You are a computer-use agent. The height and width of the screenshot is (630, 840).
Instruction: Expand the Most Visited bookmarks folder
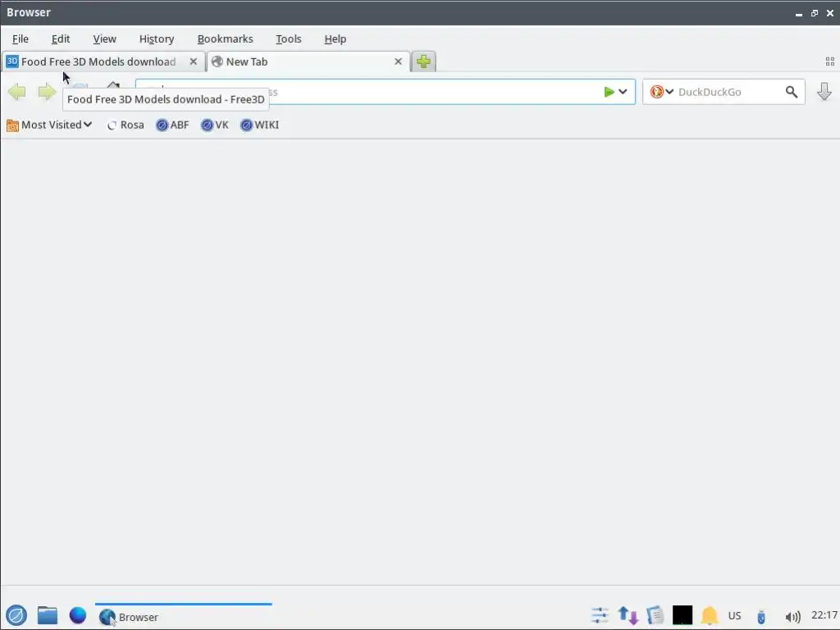[49, 125]
